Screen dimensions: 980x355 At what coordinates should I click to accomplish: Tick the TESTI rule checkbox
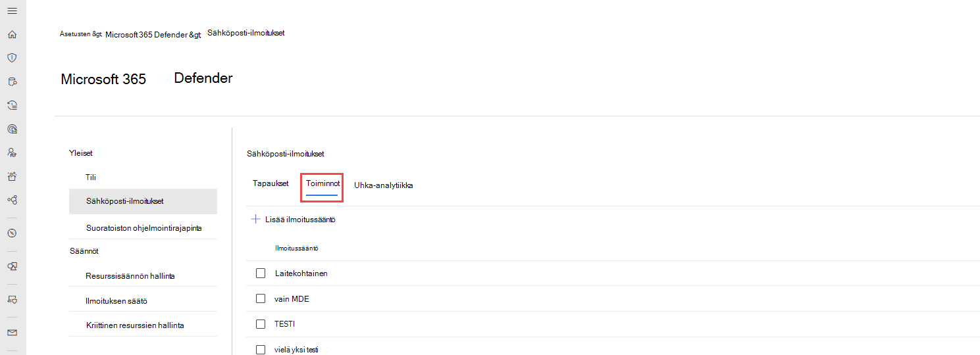pos(261,324)
